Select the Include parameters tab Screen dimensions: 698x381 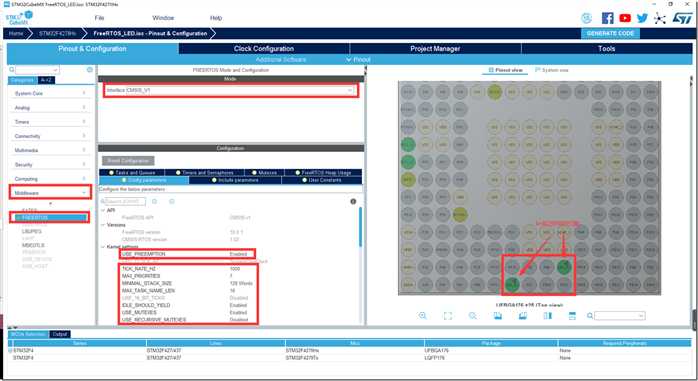(235, 180)
